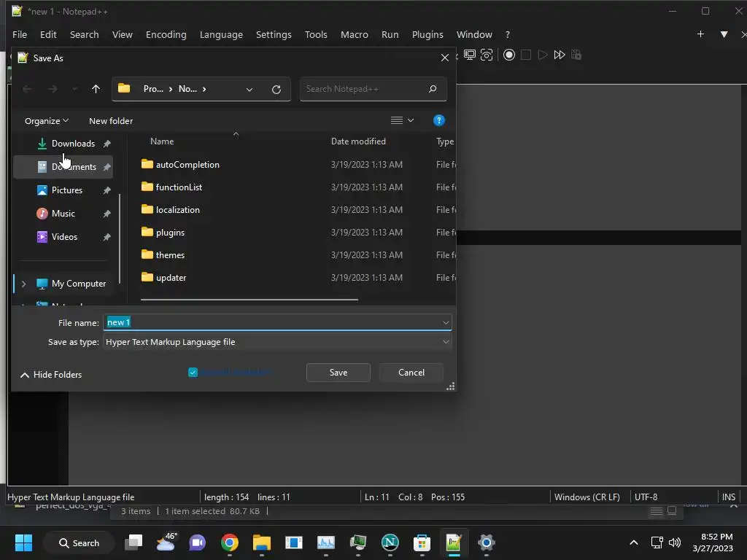Sort by Date modified column header

coord(358,141)
